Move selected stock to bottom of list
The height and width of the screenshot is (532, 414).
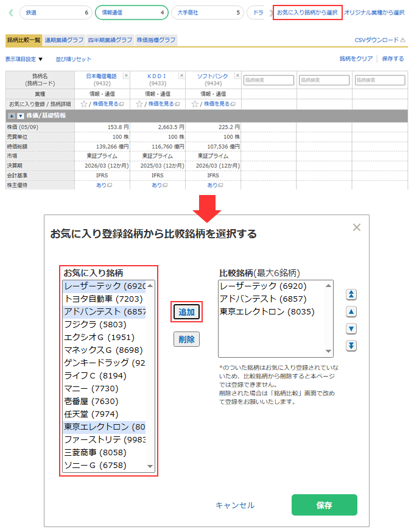pos(351,346)
